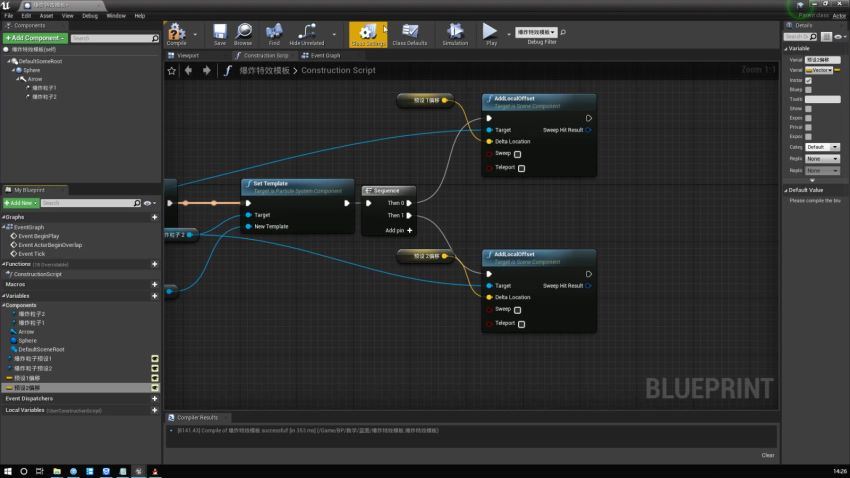
Task: Open the Debug Filter dropdown
Action: [x=536, y=33]
